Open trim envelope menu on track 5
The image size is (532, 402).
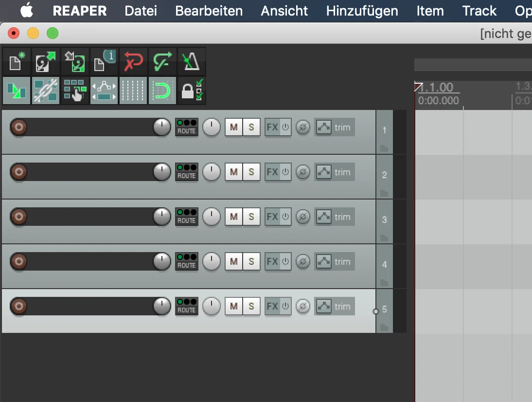tap(335, 306)
